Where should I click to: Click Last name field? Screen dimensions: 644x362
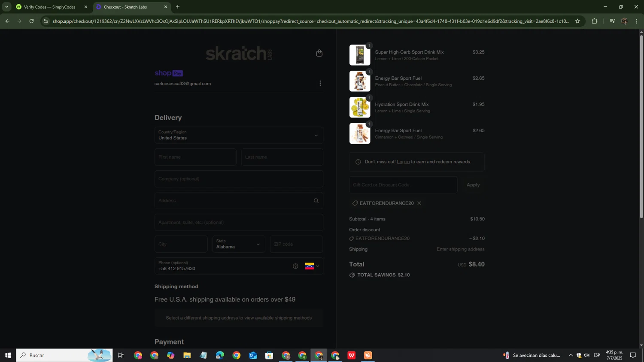pyautogui.click(x=282, y=157)
